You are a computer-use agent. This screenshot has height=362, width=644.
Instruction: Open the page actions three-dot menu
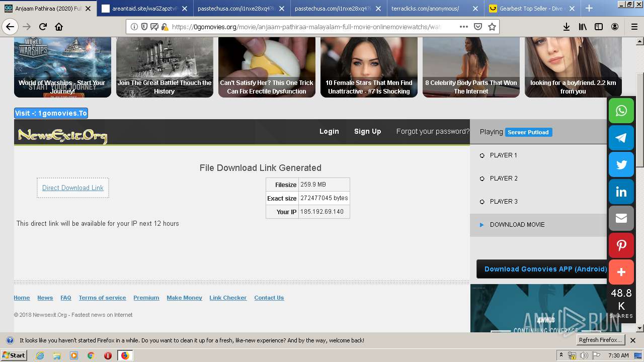click(463, 27)
